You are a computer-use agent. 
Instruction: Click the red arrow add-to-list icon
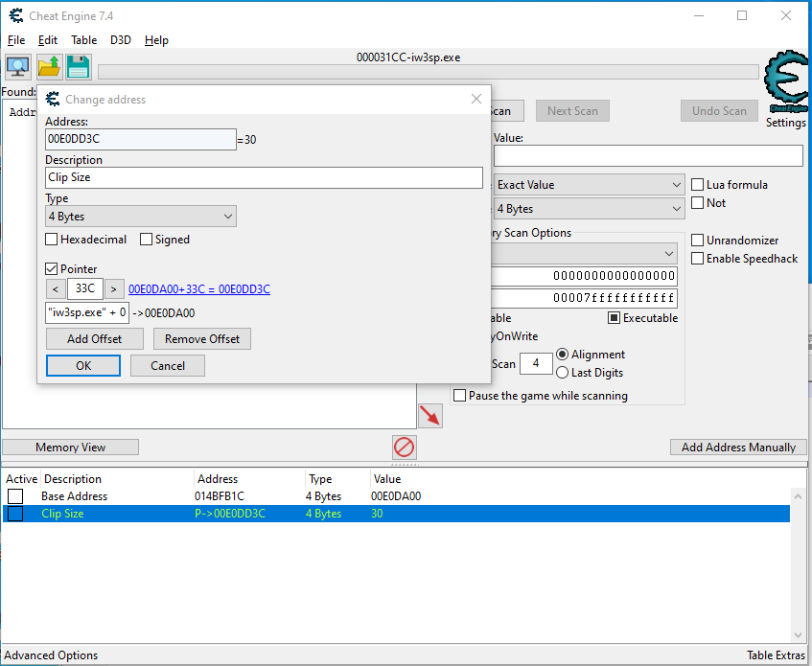(430, 416)
